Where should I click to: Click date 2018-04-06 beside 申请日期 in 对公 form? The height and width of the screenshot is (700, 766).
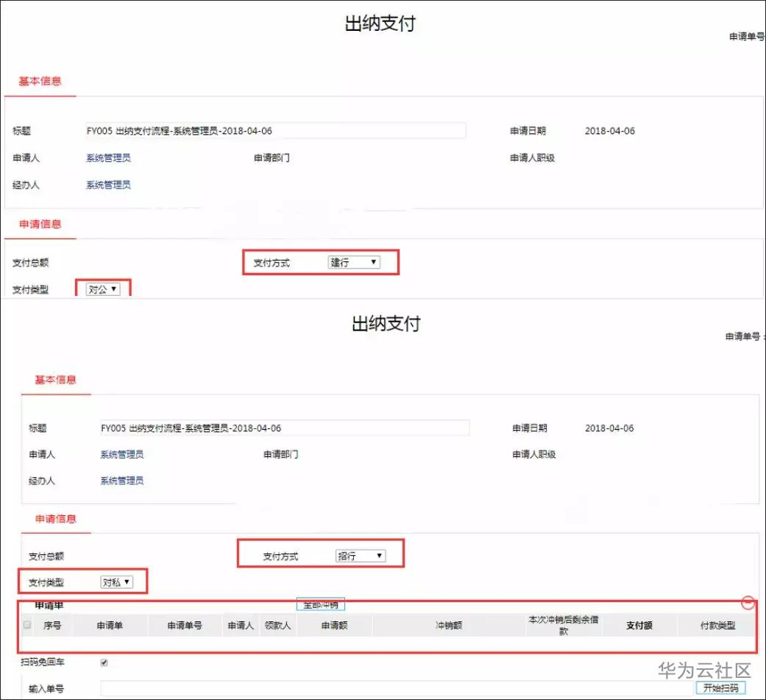pyautogui.click(x=610, y=130)
